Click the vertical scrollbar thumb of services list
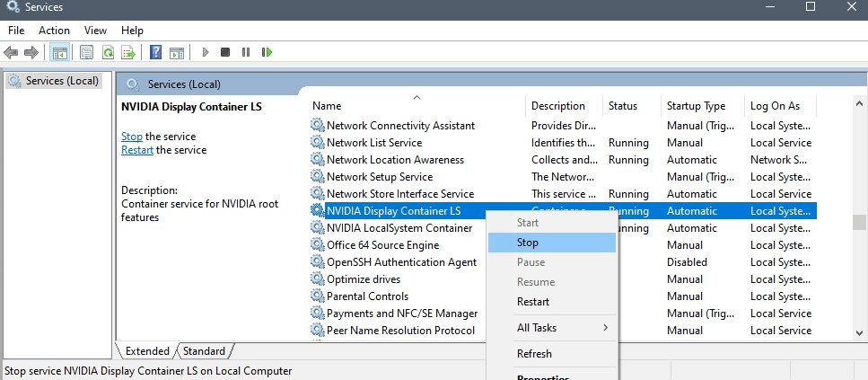This screenshot has height=380, width=868. pyautogui.click(x=859, y=222)
